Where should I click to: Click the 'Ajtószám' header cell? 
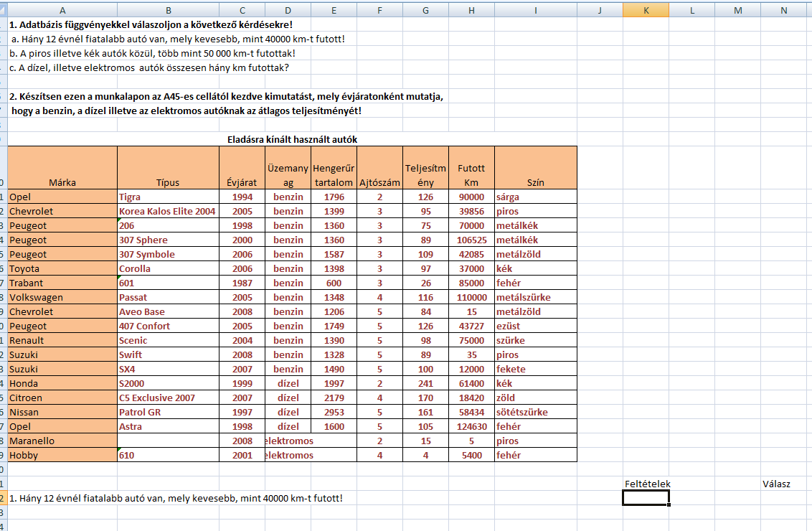(x=379, y=168)
